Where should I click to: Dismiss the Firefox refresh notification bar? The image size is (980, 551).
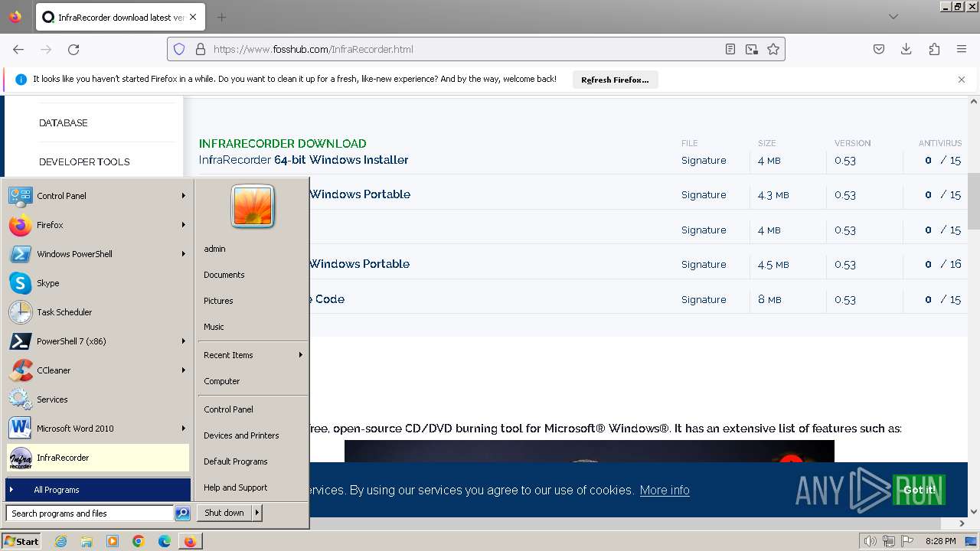(962, 80)
